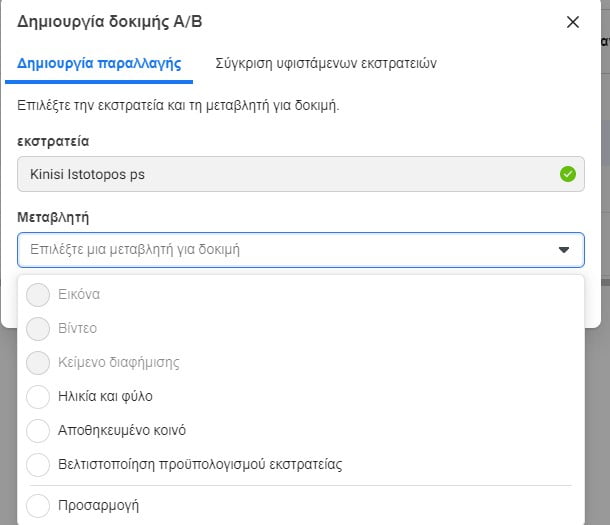Select the Βίντεο radio option
This screenshot has width=610, height=525.
(x=38, y=328)
